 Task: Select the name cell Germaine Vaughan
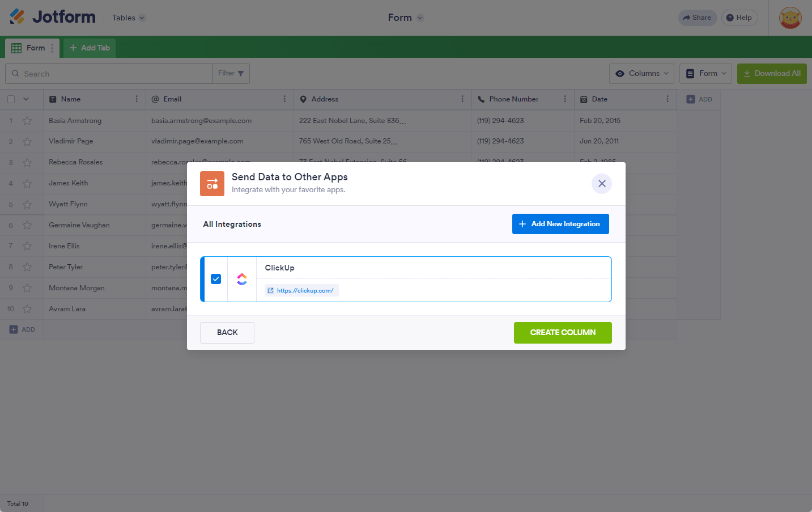[95, 226]
